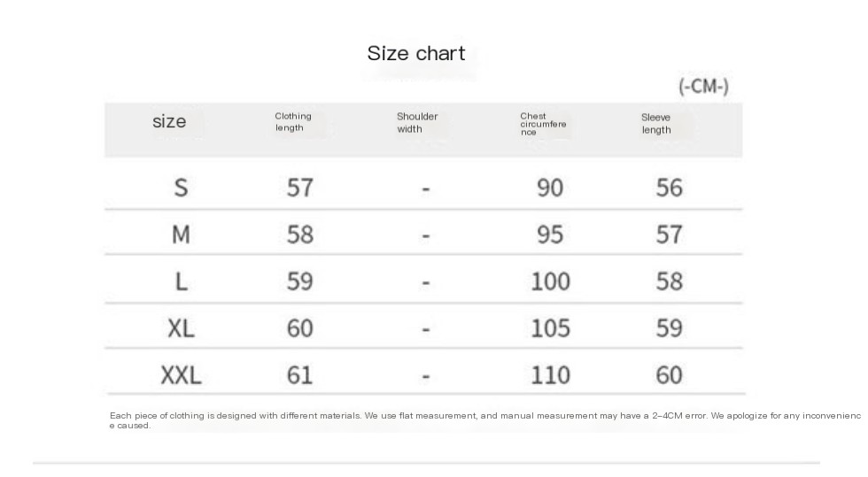
Task: Select chest circumference value 105
Action: 550,328
